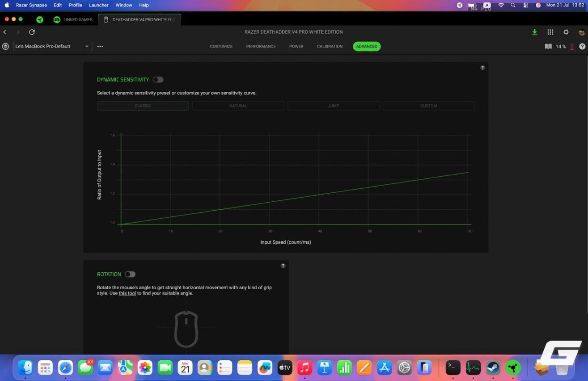The width and height of the screenshot is (588, 381).
Task: Click the sensitivity curve start point
Action: tap(121, 224)
